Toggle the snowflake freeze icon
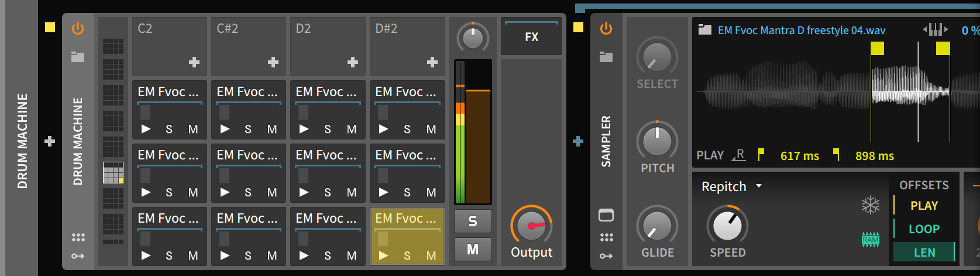 click(871, 205)
